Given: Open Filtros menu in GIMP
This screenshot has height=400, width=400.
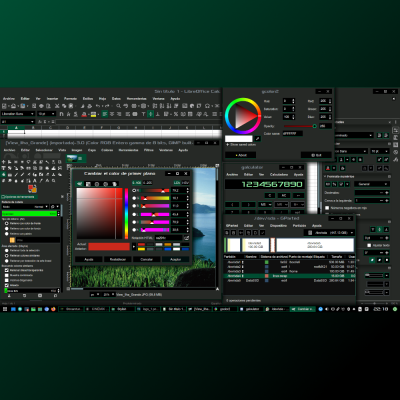Looking at the screenshot, I should [x=149, y=150].
